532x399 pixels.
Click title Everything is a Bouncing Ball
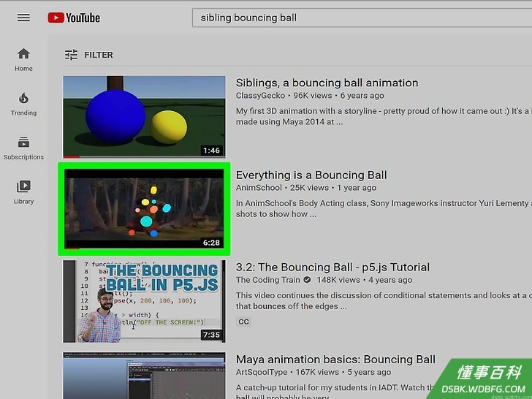[x=311, y=175]
